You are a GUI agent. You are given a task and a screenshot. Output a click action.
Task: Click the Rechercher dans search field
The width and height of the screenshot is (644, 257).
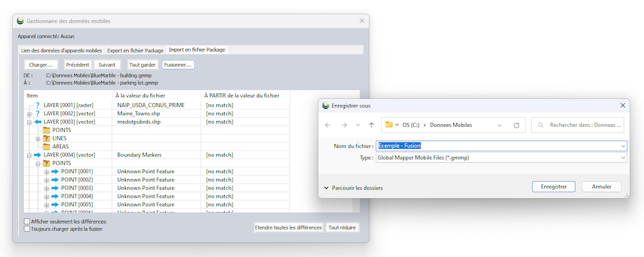(578, 125)
